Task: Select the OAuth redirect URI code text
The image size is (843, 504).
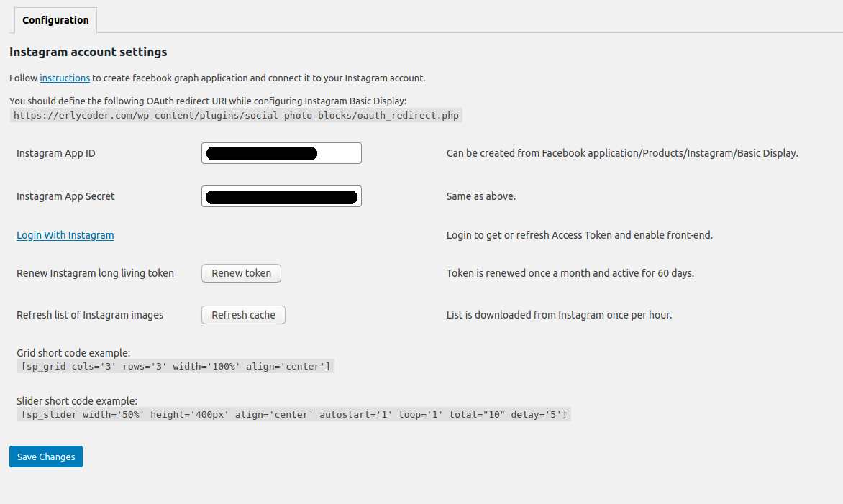Action: (236, 116)
